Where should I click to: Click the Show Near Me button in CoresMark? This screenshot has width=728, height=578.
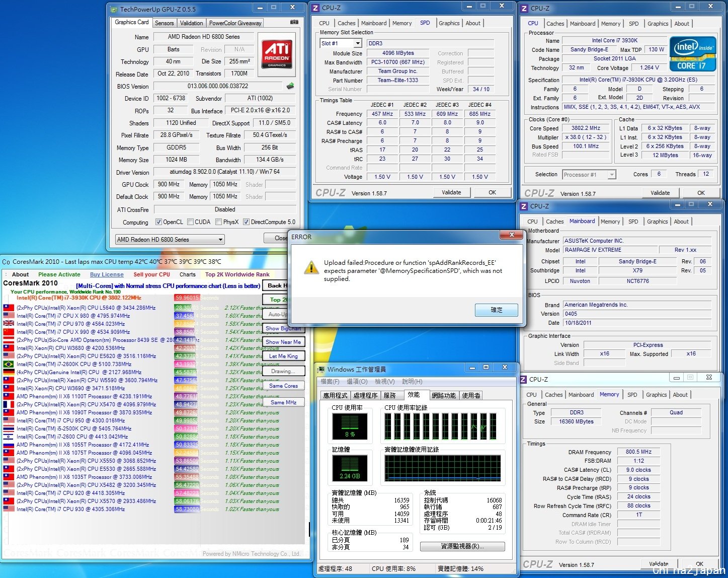pos(283,342)
